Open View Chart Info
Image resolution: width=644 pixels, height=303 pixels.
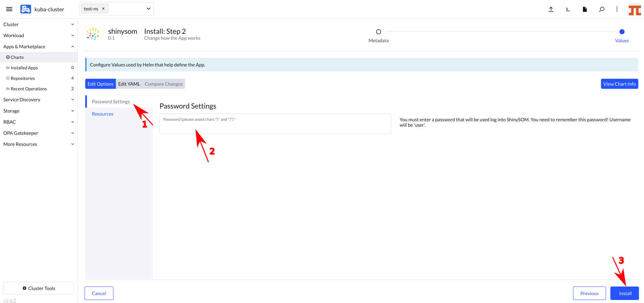point(619,84)
